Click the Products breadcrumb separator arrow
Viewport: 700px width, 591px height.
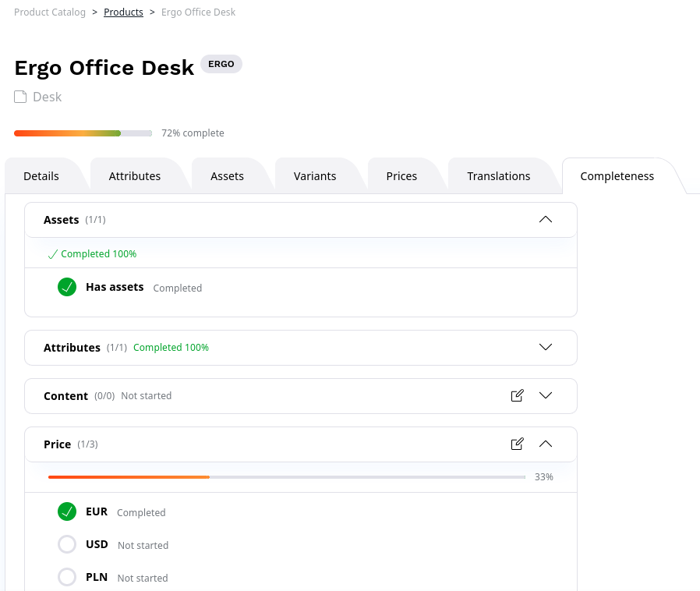tap(151, 12)
